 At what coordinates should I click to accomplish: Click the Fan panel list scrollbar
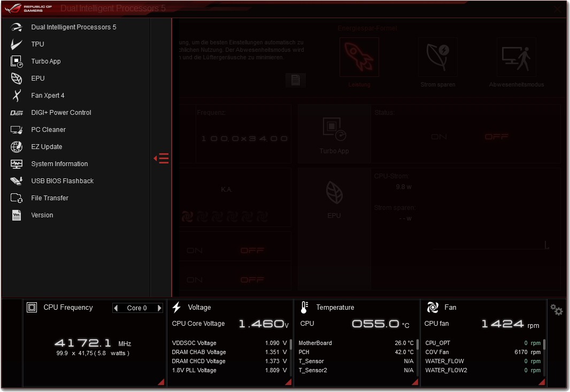(545, 344)
